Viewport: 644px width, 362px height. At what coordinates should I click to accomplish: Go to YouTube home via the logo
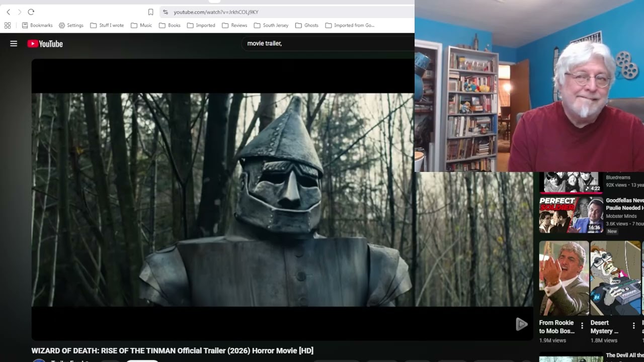[x=45, y=44]
